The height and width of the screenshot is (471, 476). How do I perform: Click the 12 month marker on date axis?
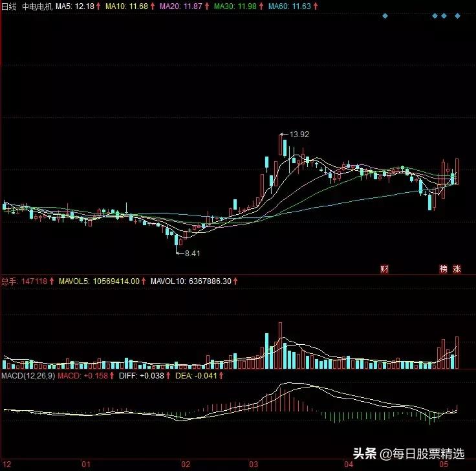pos(6,465)
